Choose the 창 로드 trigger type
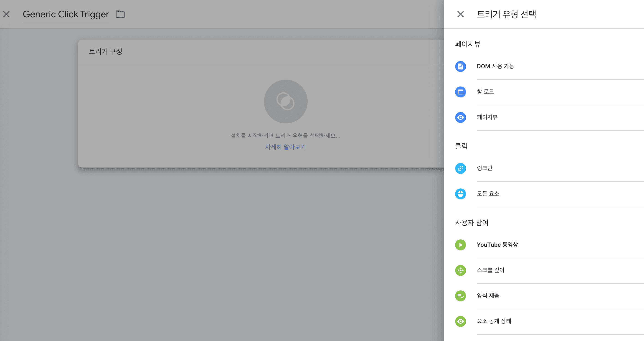644x341 pixels. (x=485, y=92)
